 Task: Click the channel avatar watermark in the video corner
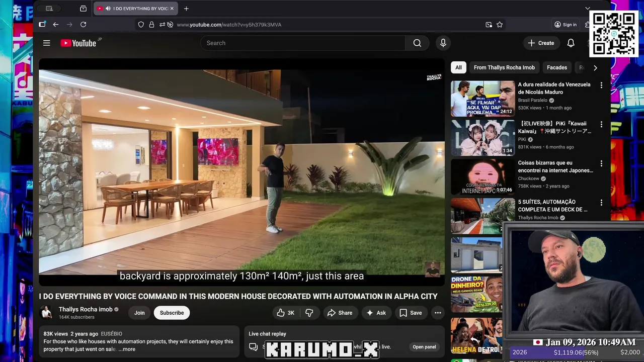pos(432,269)
